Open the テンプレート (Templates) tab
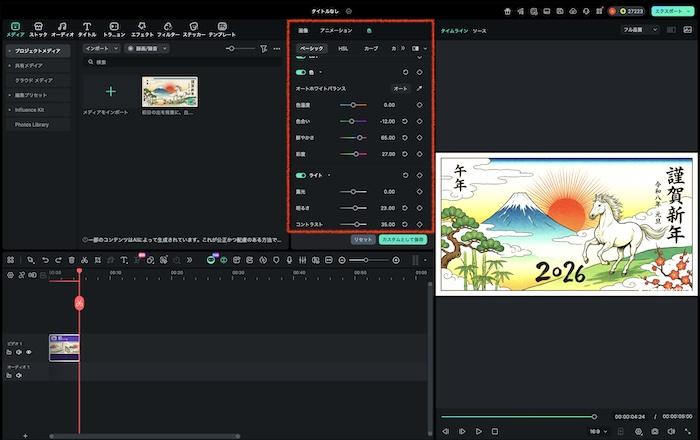Image resolution: width=700 pixels, height=440 pixels. [x=222, y=29]
